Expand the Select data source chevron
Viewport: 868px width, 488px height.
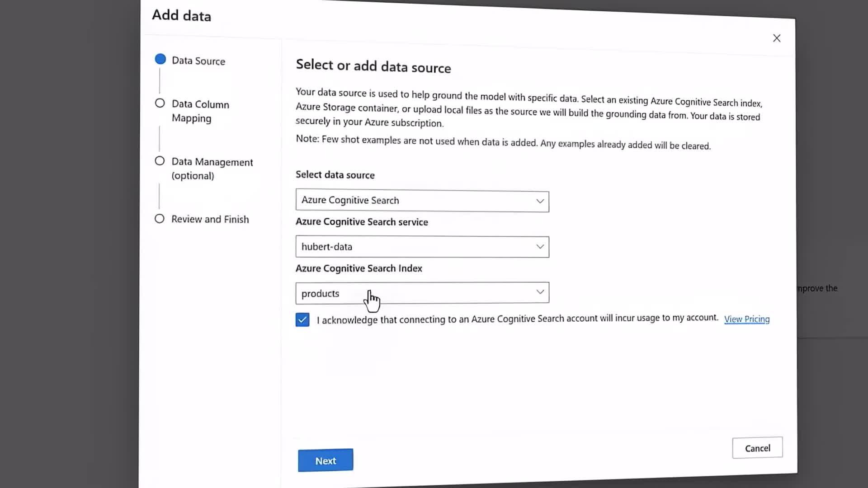pos(540,201)
